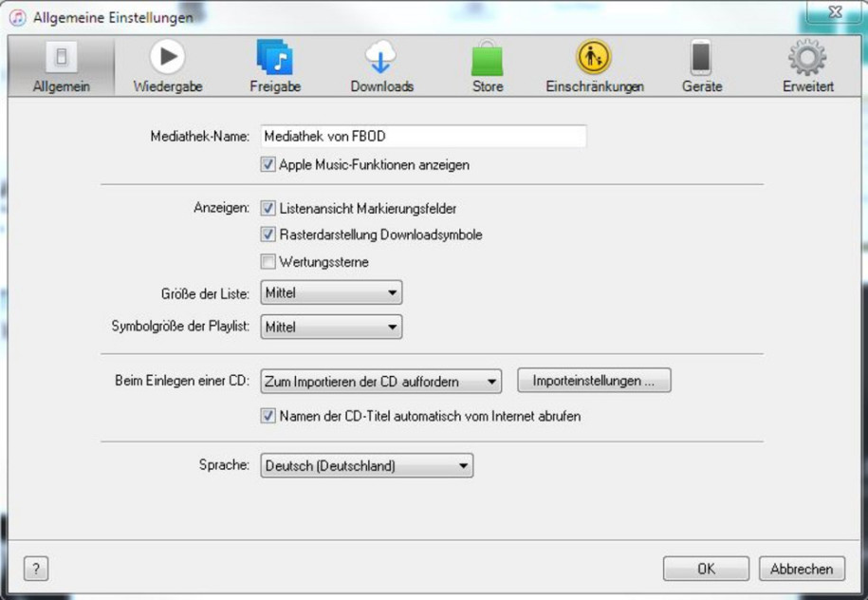Click the Allgemeine Einstellungen window title
868x600 pixels.
(x=113, y=18)
